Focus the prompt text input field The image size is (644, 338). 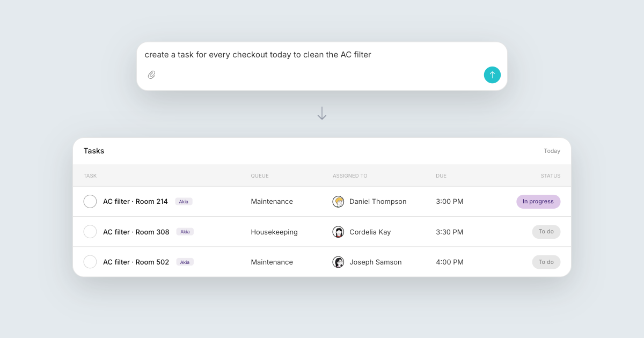coord(322,55)
